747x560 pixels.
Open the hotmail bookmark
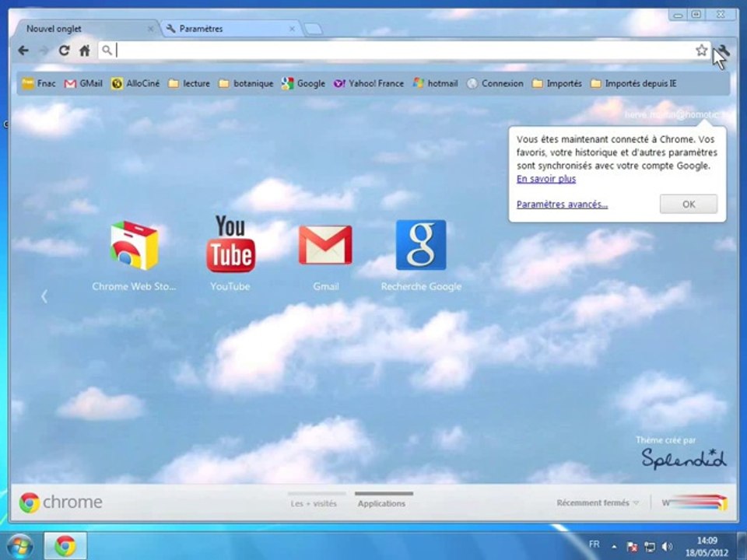[435, 83]
